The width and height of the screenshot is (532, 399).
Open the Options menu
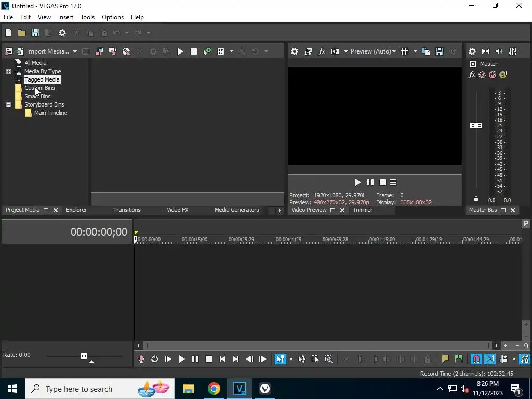pos(113,17)
